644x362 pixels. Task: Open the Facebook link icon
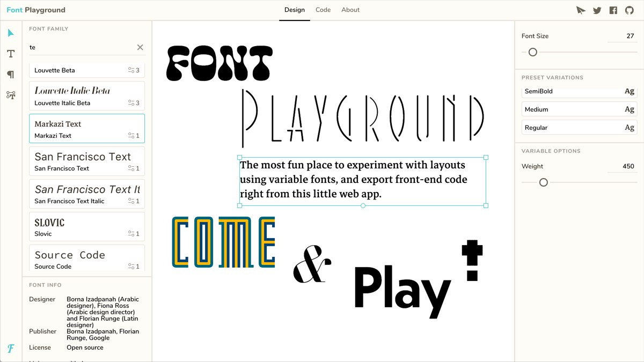click(613, 10)
